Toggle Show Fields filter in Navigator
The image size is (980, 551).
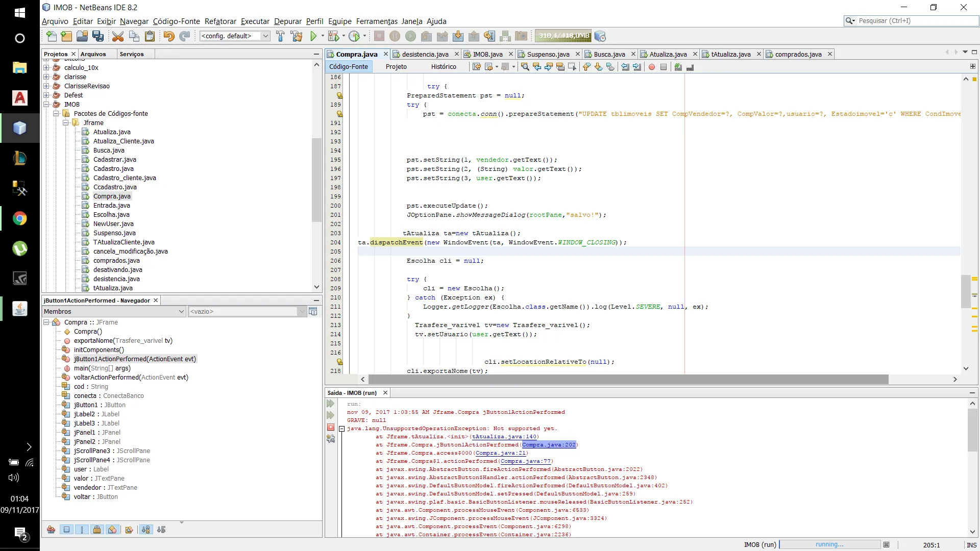(x=66, y=530)
